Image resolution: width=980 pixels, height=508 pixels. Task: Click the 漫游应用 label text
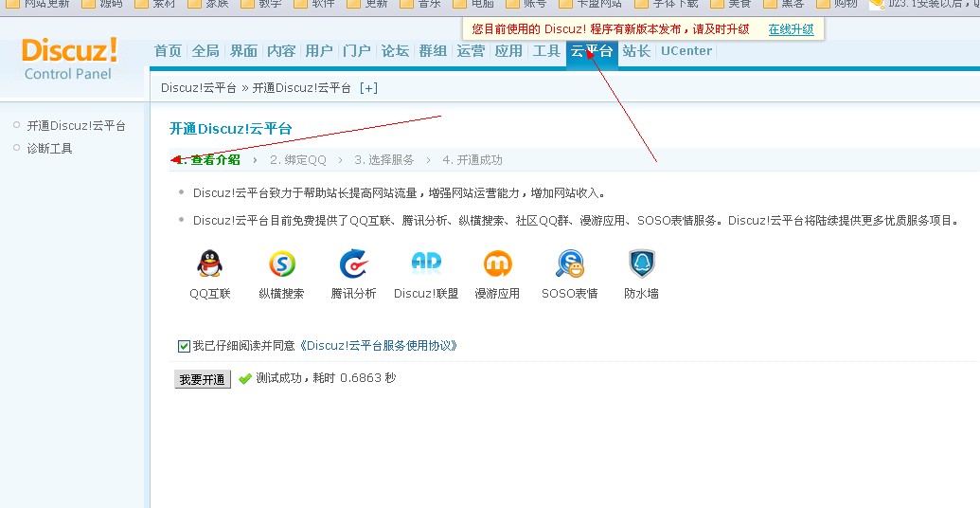[x=497, y=294]
